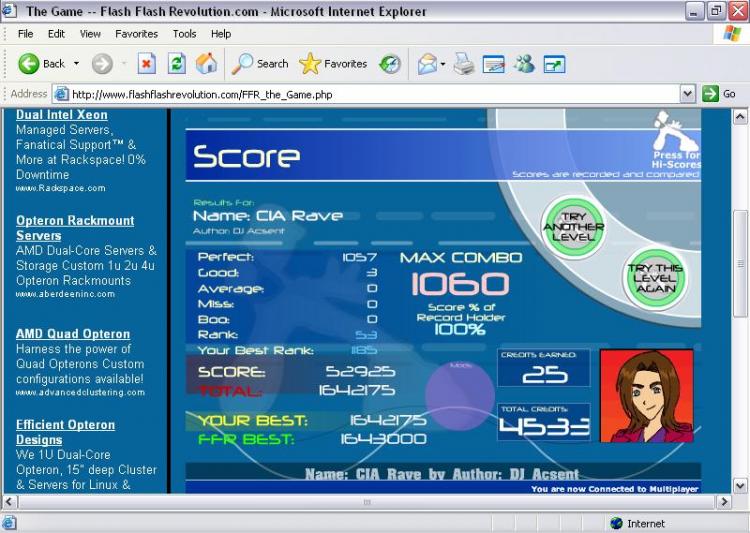Click the Name: CIA Rave title
The height and width of the screenshot is (533, 750).
click(x=267, y=216)
